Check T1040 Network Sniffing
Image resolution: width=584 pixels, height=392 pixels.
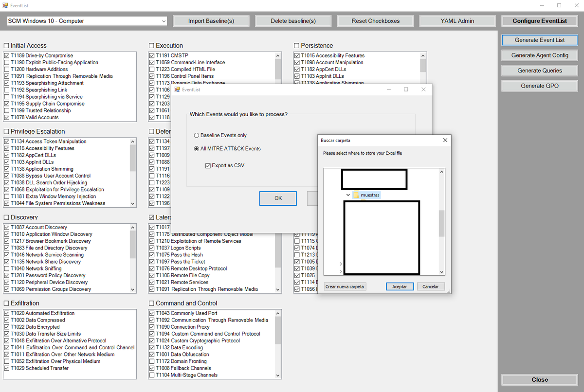pyautogui.click(x=7, y=268)
